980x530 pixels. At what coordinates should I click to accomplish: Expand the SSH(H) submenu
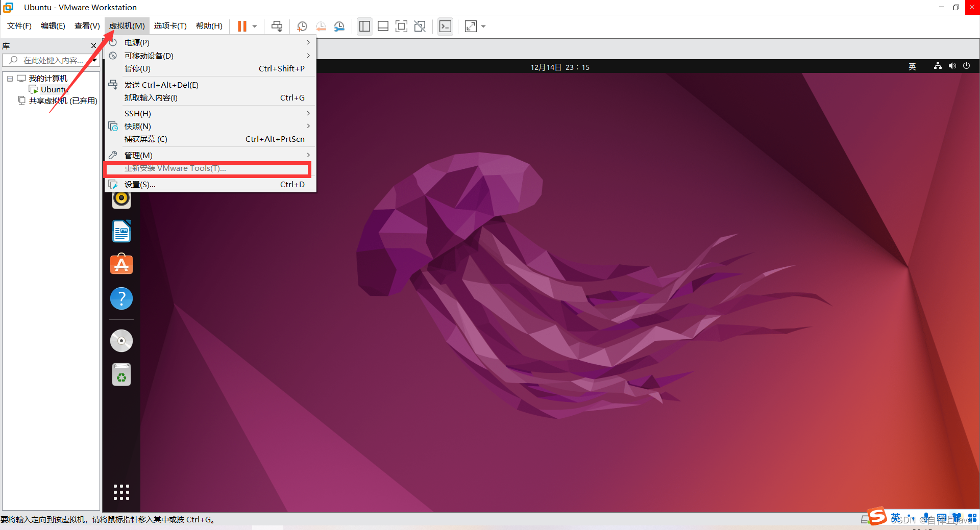pos(210,113)
